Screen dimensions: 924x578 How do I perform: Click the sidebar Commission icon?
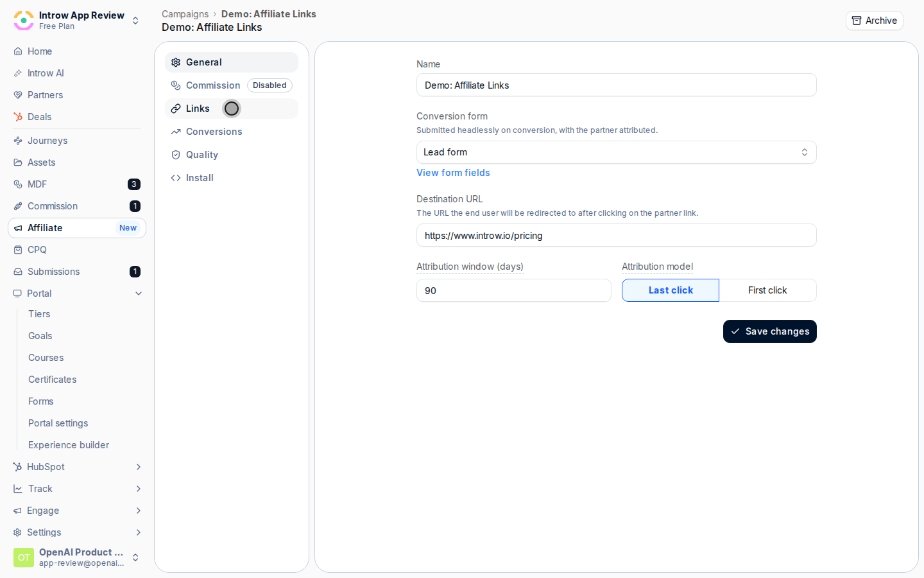coord(18,206)
